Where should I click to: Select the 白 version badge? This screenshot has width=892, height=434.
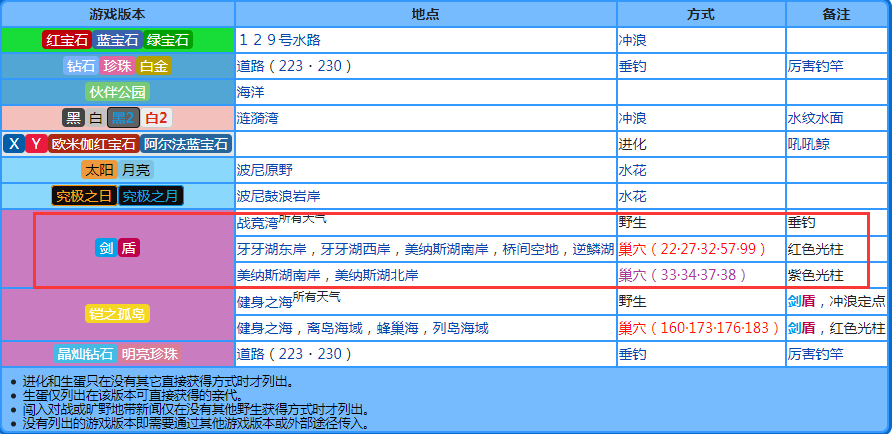(96, 118)
